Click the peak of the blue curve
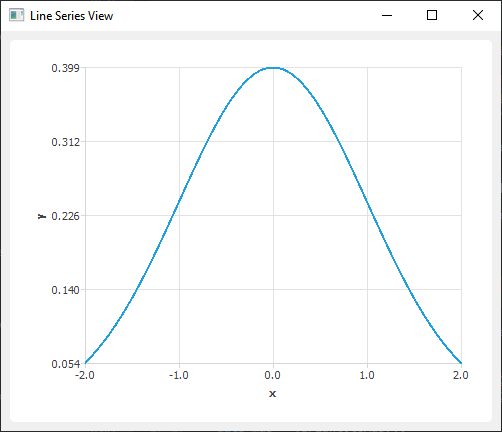502x432 pixels. (x=273, y=68)
